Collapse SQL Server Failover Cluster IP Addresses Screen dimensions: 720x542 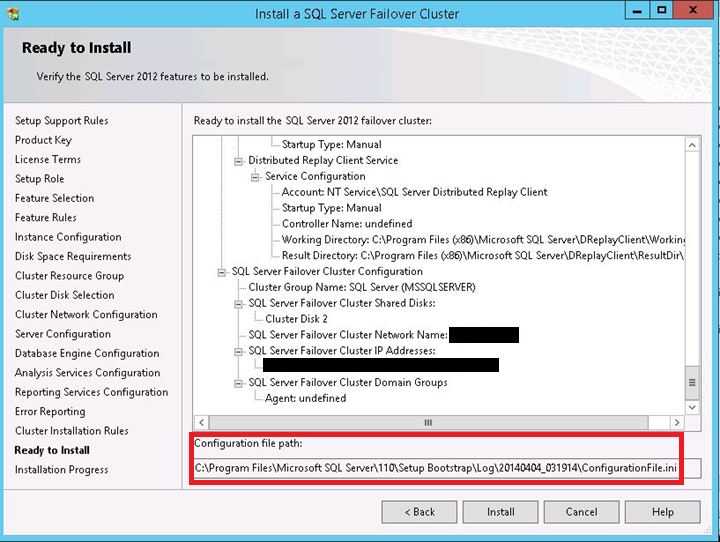point(238,351)
